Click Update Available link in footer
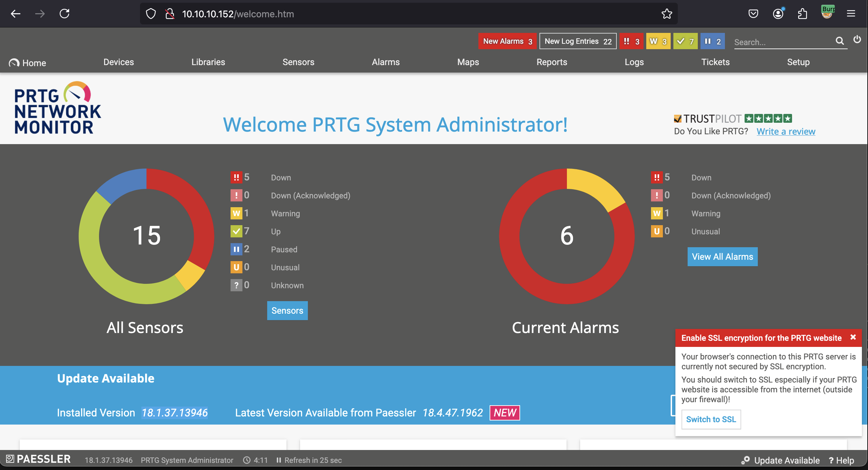This screenshot has width=868, height=470. click(x=781, y=460)
